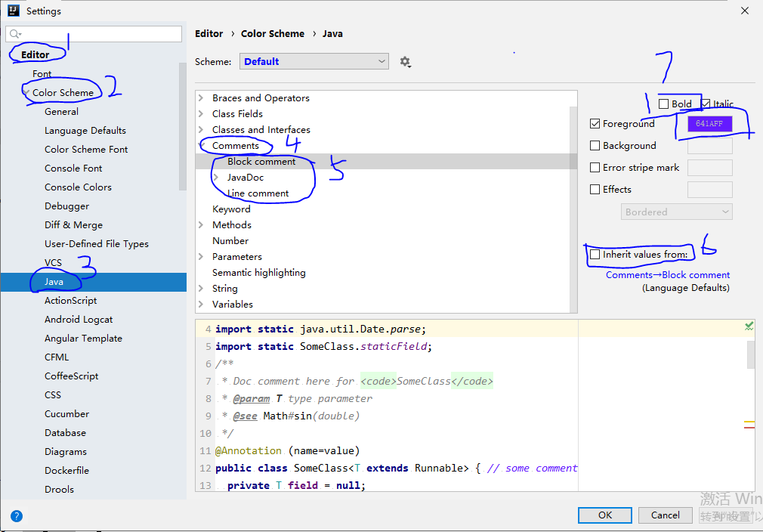Image resolution: width=763 pixels, height=532 pixels.
Task: Open the VCS color page
Action: click(x=53, y=263)
